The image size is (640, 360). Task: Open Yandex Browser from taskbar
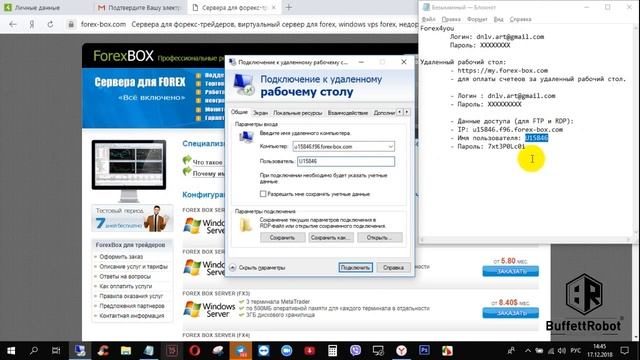(402, 351)
